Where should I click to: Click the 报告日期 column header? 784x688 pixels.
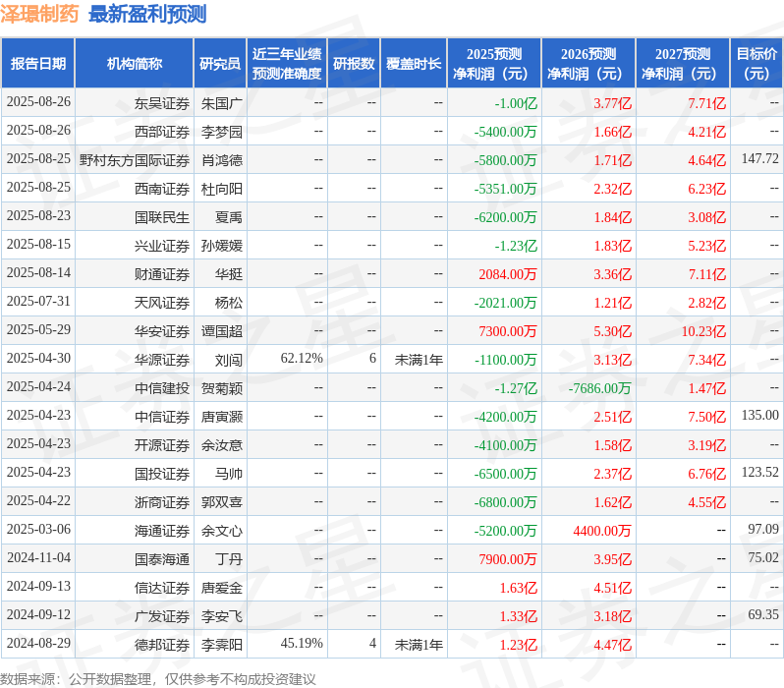pyautogui.click(x=38, y=64)
